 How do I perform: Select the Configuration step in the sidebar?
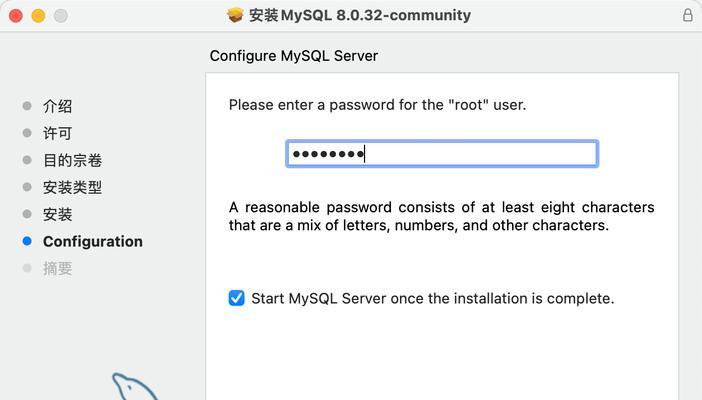(x=93, y=241)
